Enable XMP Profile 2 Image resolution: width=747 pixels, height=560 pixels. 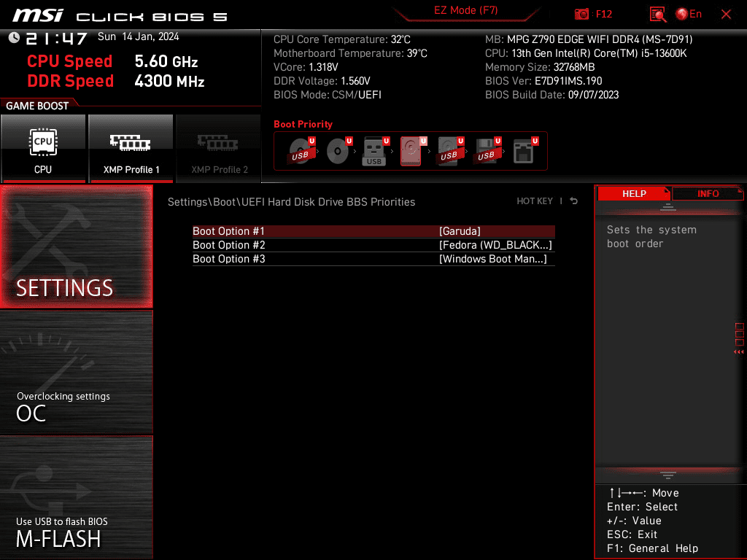(x=219, y=149)
